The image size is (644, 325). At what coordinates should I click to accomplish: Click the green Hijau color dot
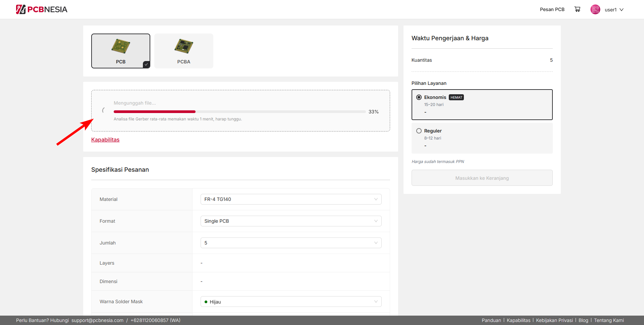[206, 302]
